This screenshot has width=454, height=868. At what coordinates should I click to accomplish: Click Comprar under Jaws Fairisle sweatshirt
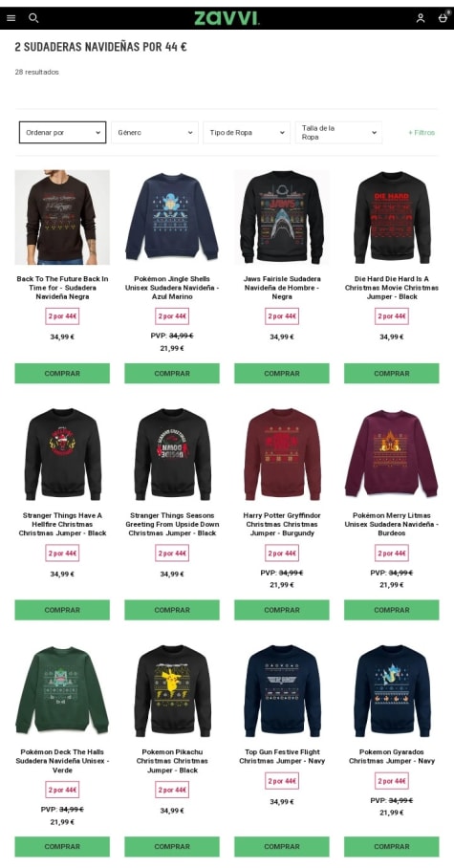(282, 373)
